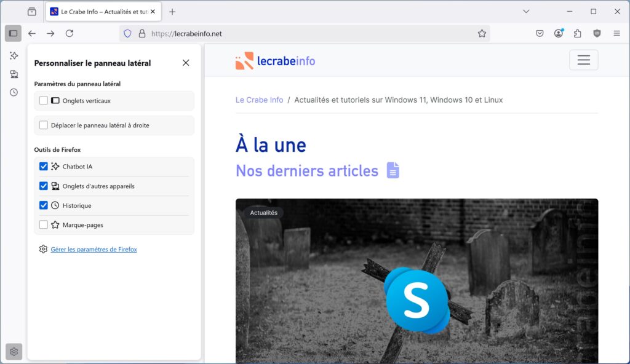Click the URL address field

tap(305, 34)
